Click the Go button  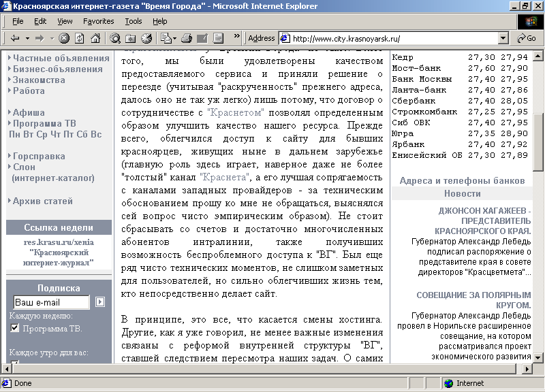[527, 38]
